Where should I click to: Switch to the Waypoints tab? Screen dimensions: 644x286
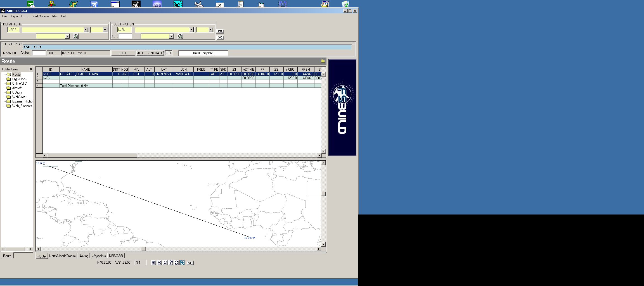tap(99, 256)
